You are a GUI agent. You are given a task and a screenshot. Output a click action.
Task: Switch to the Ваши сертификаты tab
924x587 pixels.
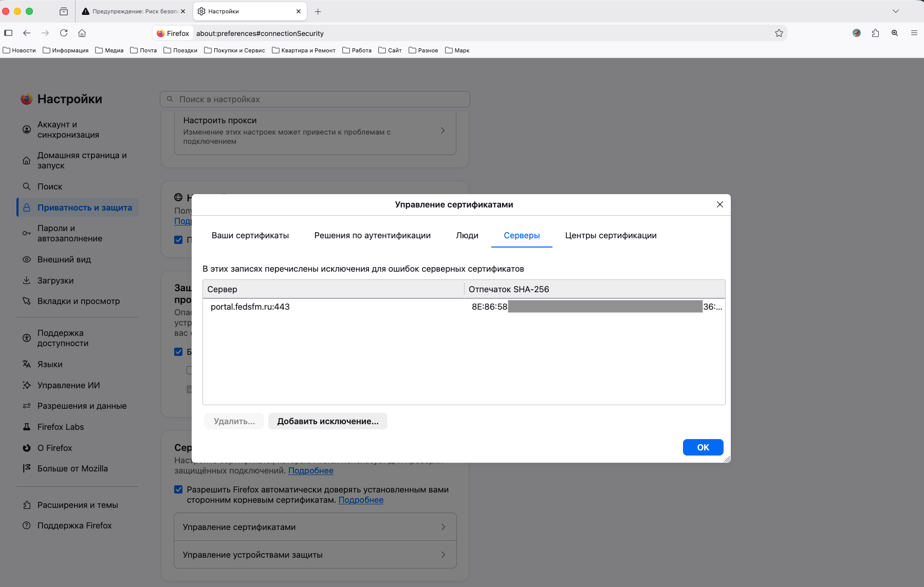point(250,235)
